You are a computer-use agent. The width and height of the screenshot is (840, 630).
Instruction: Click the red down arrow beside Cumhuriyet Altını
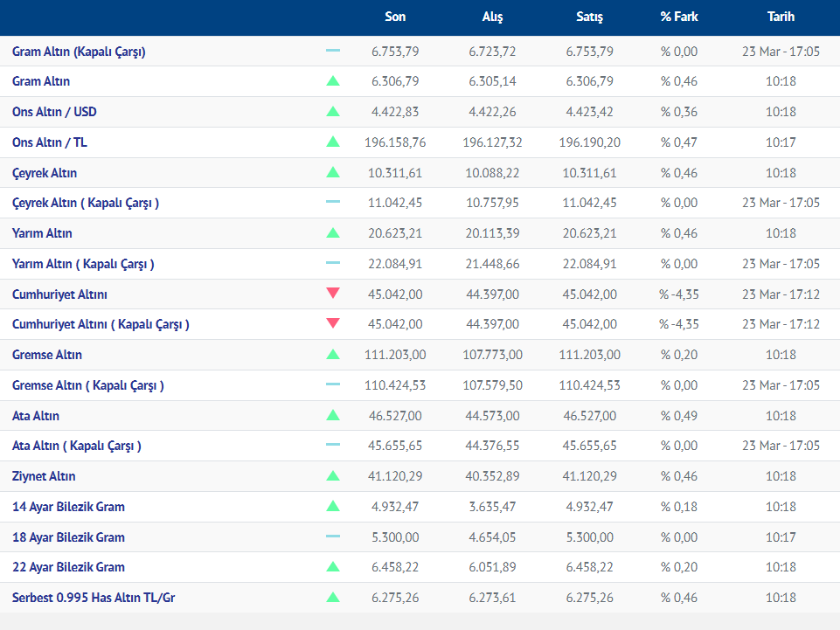[332, 294]
